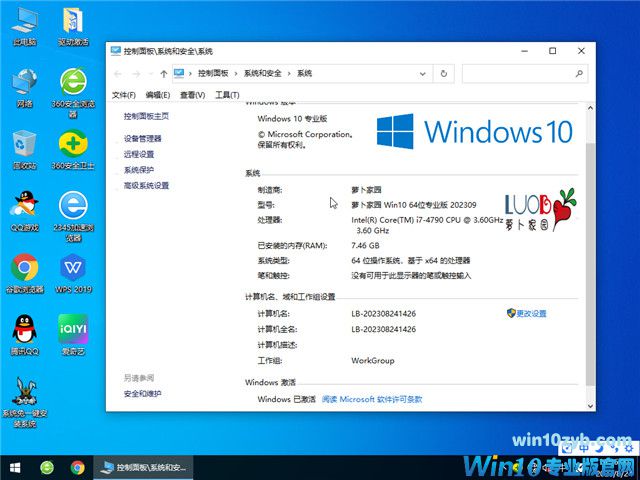The image size is (640, 480).
Task: Open the Windows Start menu
Action: [x=14, y=467]
